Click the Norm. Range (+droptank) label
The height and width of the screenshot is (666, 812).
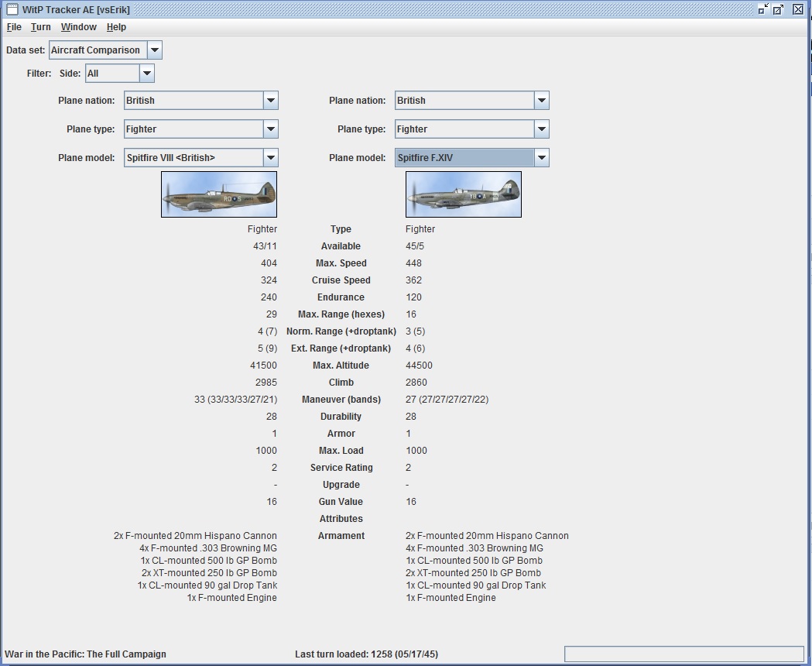point(341,331)
